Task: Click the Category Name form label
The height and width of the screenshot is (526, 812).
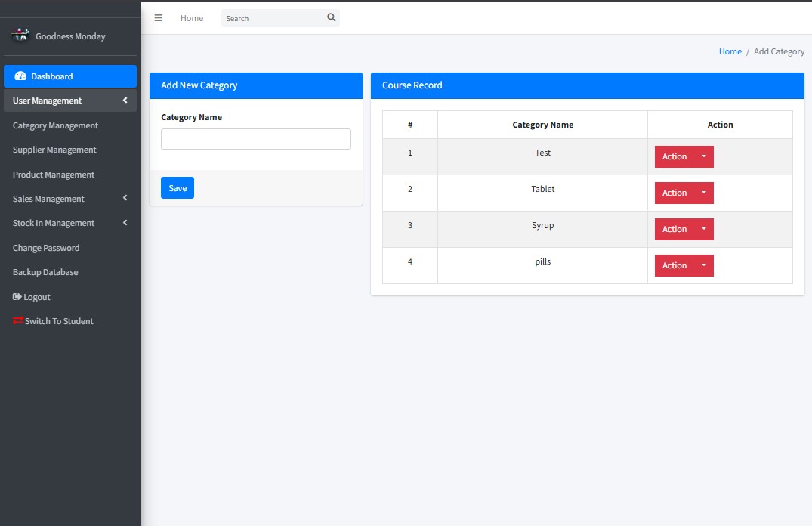Action: coord(192,117)
